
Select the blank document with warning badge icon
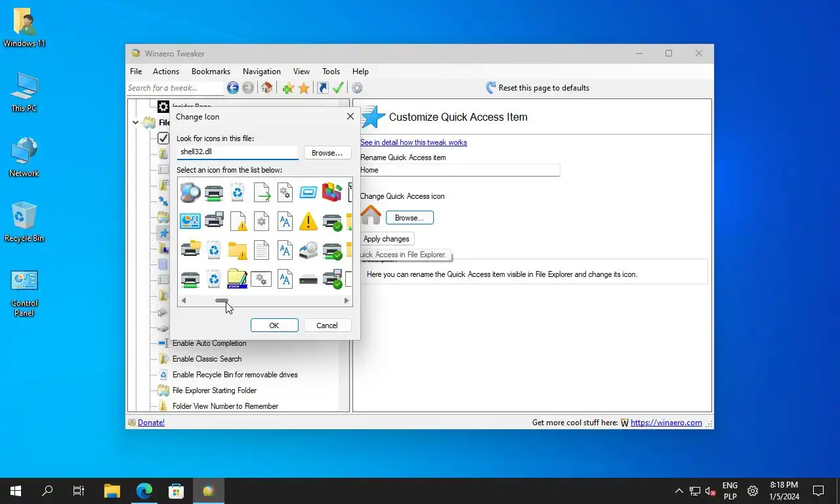(x=238, y=221)
